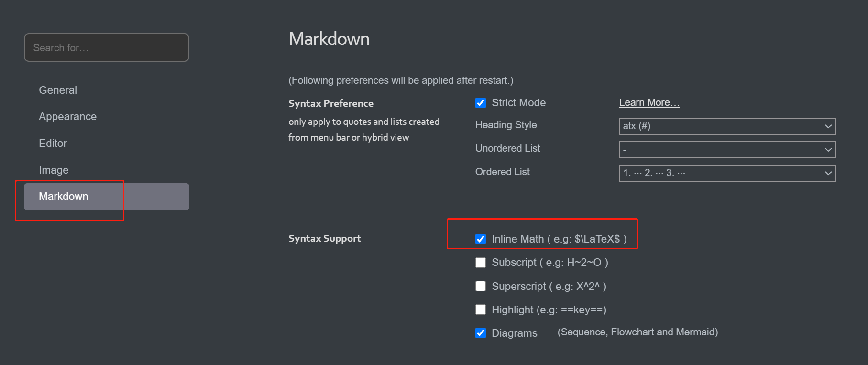Viewport: 868px width, 365px height.
Task: Enable the Strict Mode checkbox
Action: coord(481,102)
